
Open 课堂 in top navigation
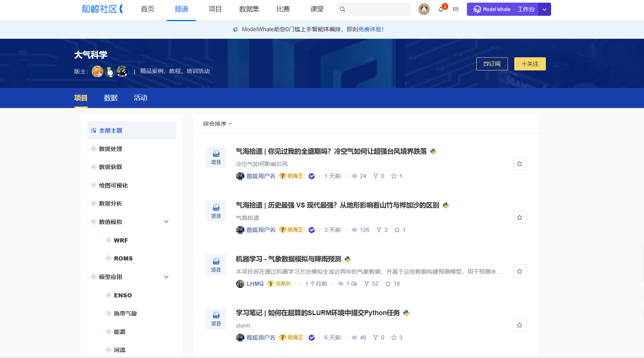(317, 9)
